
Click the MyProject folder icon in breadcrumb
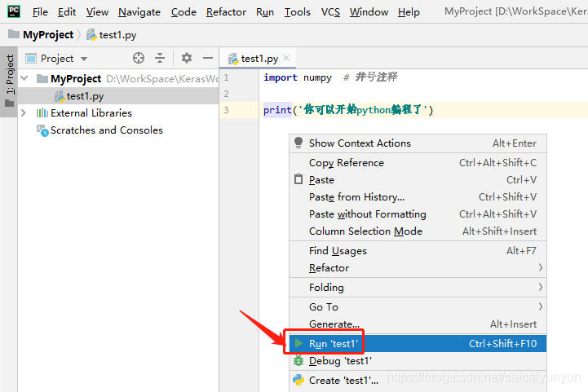(14, 34)
